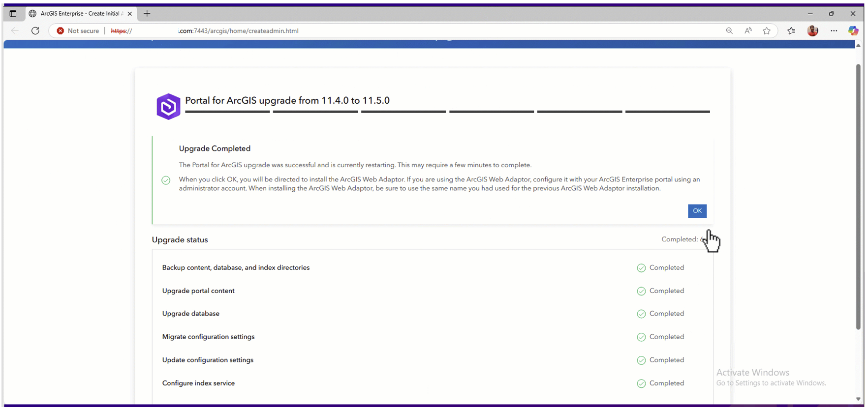Click the 'Upgrade Completed' heading
This screenshot has width=868, height=410.
(x=215, y=148)
